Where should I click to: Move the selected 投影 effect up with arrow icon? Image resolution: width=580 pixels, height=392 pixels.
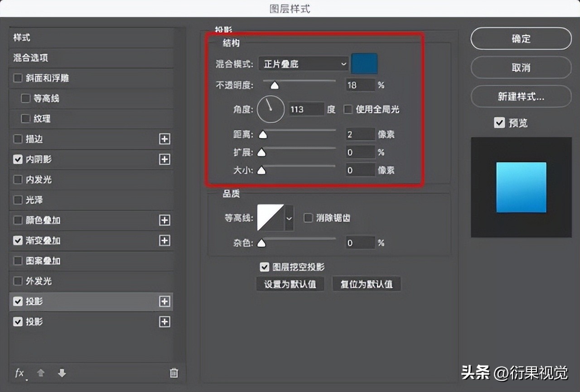tap(40, 373)
